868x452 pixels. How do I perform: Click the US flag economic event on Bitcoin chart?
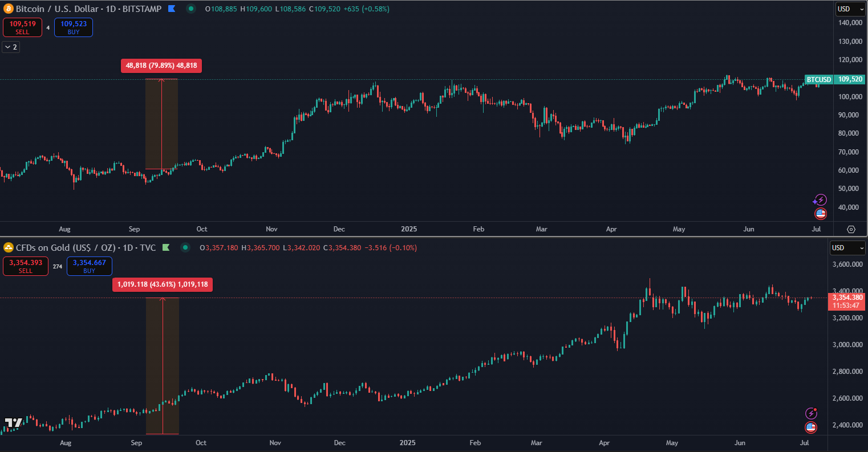point(820,214)
